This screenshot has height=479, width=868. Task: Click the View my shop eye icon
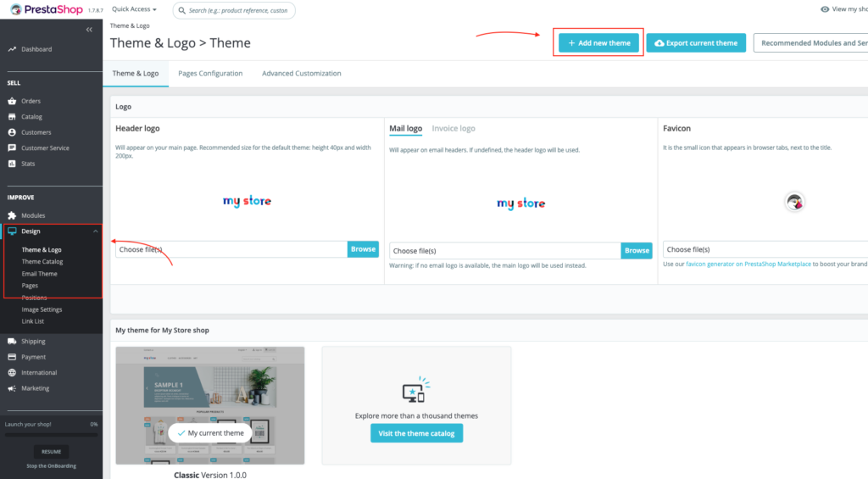pos(824,8)
